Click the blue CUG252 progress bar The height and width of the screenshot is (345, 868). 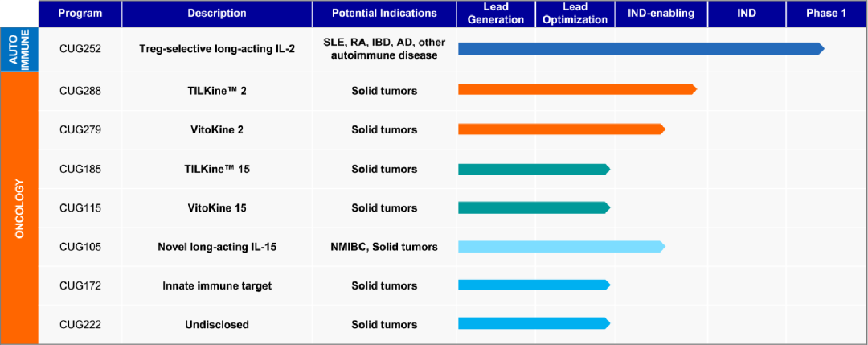point(641,49)
